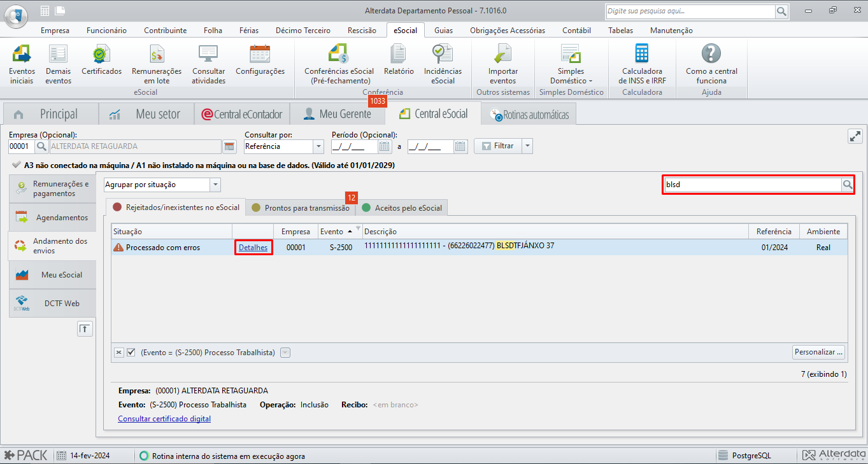This screenshot has width=868, height=464.
Task: Open DCTF Web side panel
Action: click(52, 304)
